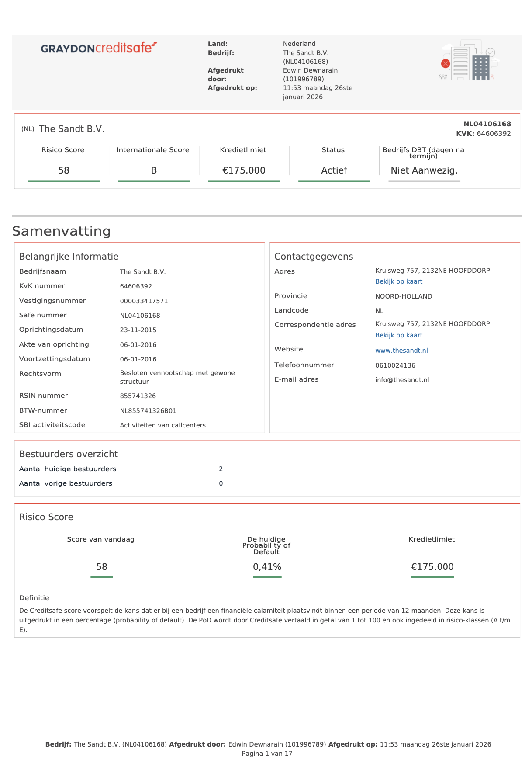
Task: Click the Risico Score value 58 in top summary
Action: tap(64, 170)
